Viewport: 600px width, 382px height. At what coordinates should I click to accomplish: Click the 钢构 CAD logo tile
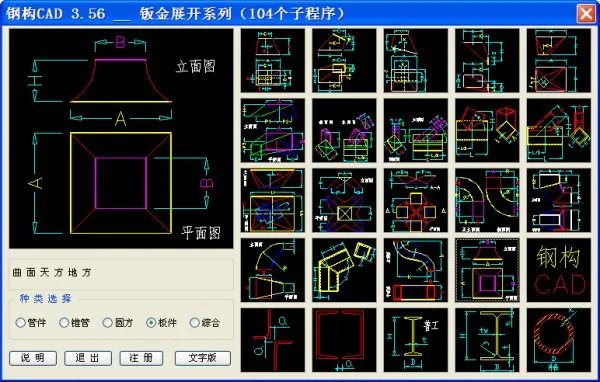coord(559,270)
